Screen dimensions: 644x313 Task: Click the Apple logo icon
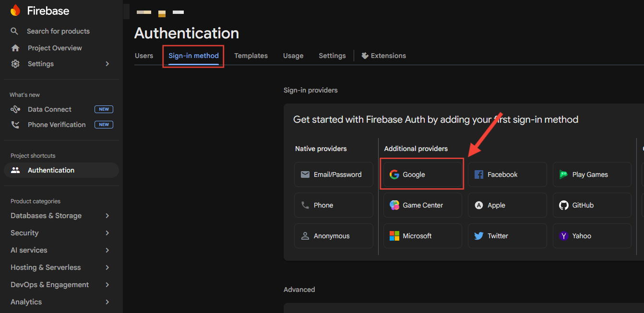[x=479, y=205]
